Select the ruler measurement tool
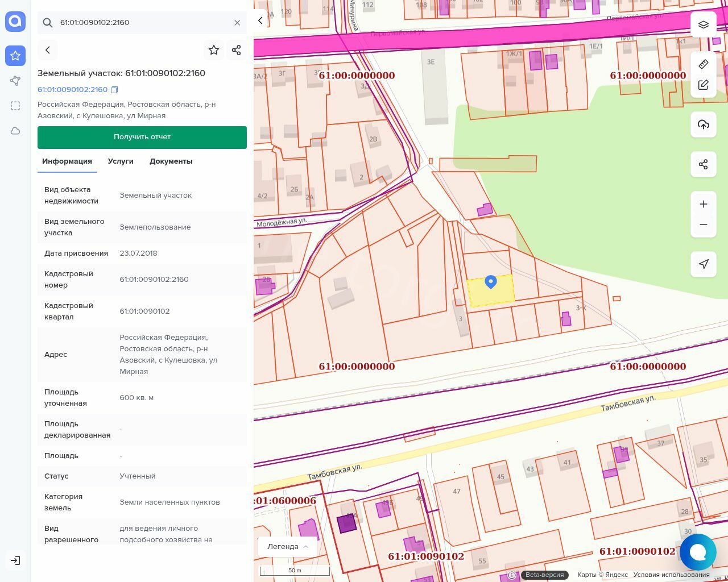Image resolution: width=728 pixels, height=582 pixels. pyautogui.click(x=704, y=64)
